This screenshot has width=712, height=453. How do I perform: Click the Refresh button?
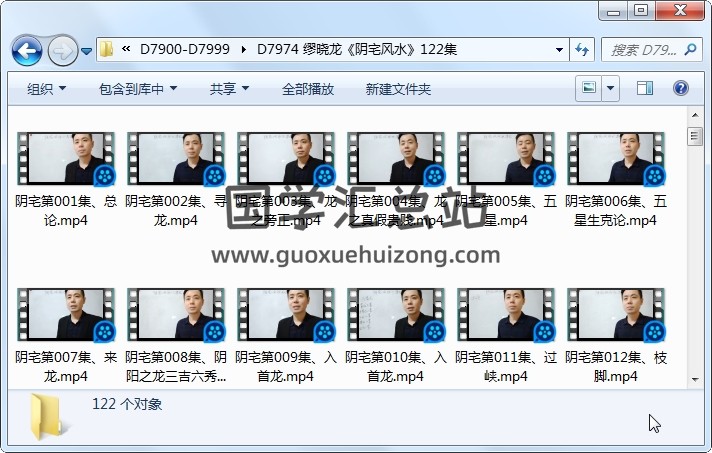(x=582, y=49)
